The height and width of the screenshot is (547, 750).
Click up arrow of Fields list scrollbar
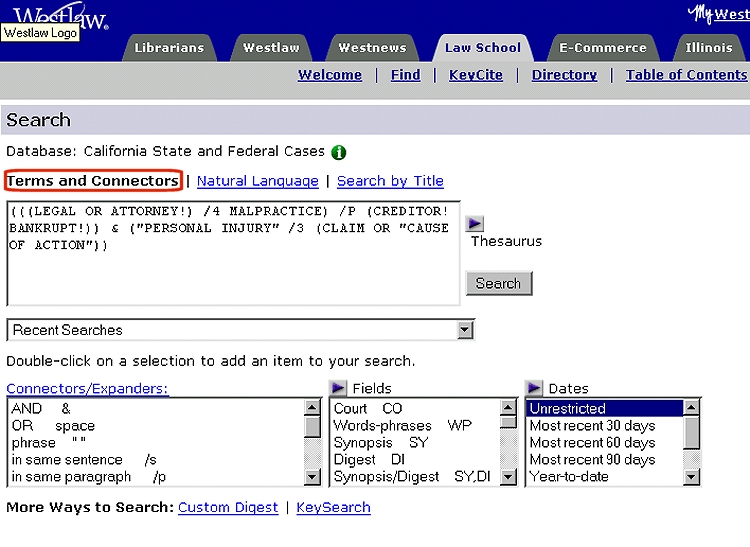(508, 408)
